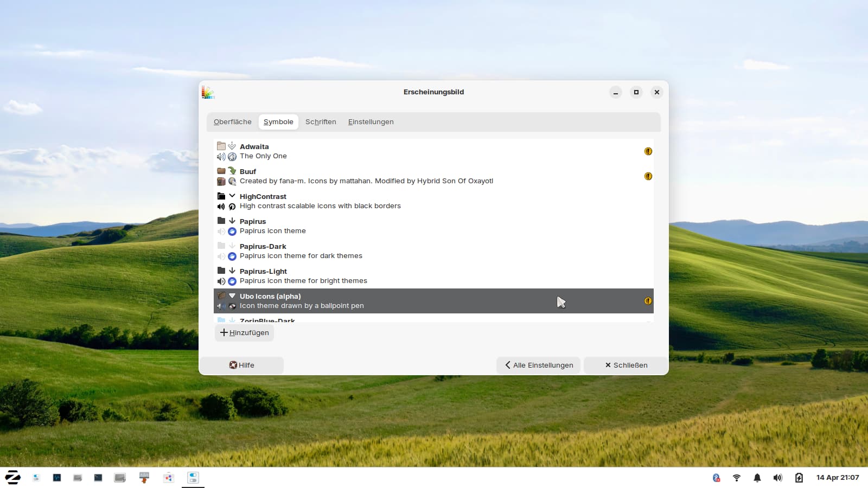Click the Papirus folder preview icon
The width and height of the screenshot is (868, 488).
click(221, 221)
